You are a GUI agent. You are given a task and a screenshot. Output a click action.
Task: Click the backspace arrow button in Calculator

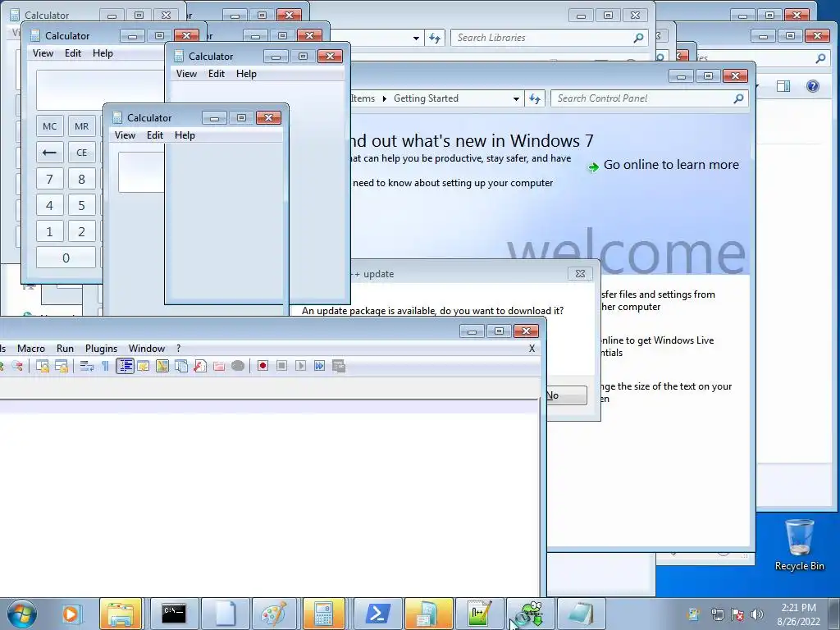point(50,153)
